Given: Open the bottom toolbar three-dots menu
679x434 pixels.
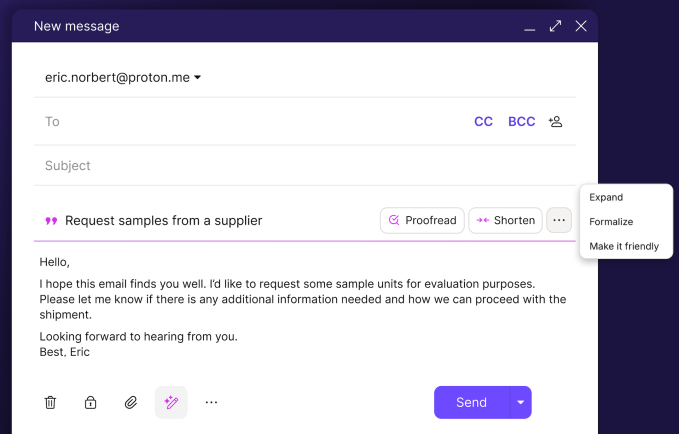Looking at the screenshot, I should pyautogui.click(x=211, y=402).
